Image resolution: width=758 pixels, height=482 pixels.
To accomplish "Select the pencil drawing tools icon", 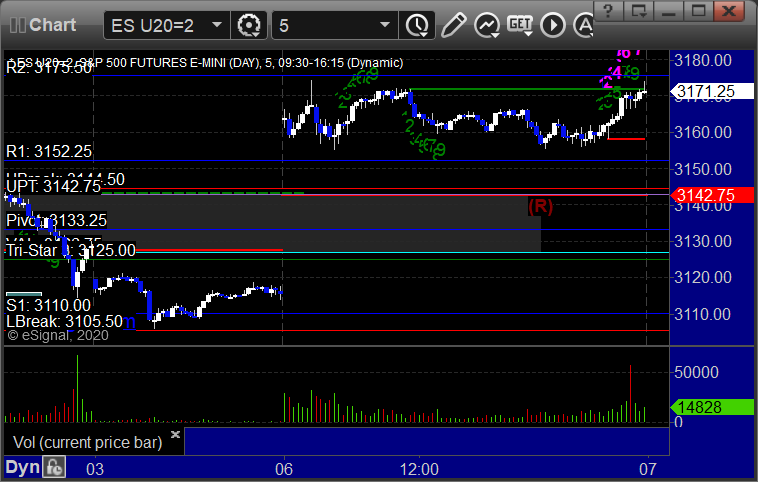I will click(x=453, y=25).
